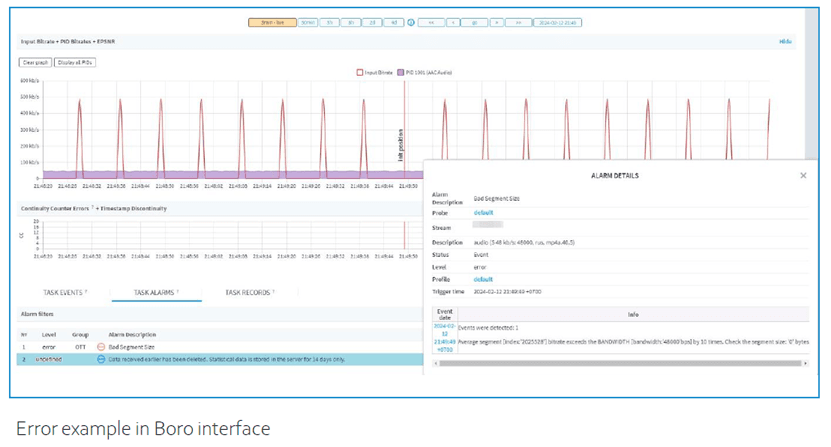Select the 5min - live time range
Viewport: 831px width, 447px height.
tap(272, 22)
